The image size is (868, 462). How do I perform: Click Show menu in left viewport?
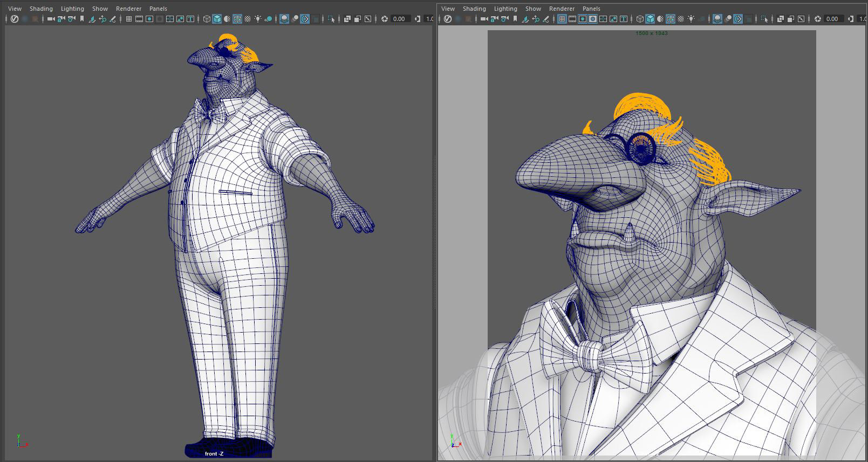point(100,9)
